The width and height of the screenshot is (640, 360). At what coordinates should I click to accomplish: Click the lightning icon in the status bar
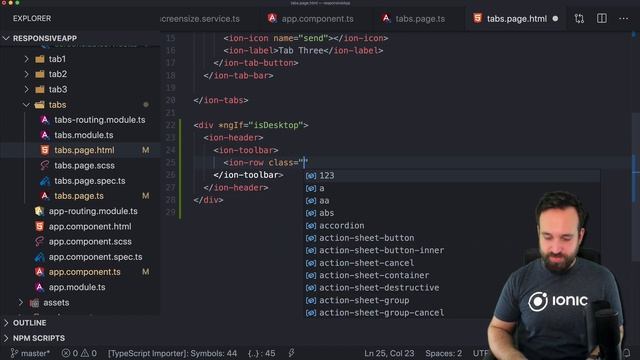coord(291,353)
